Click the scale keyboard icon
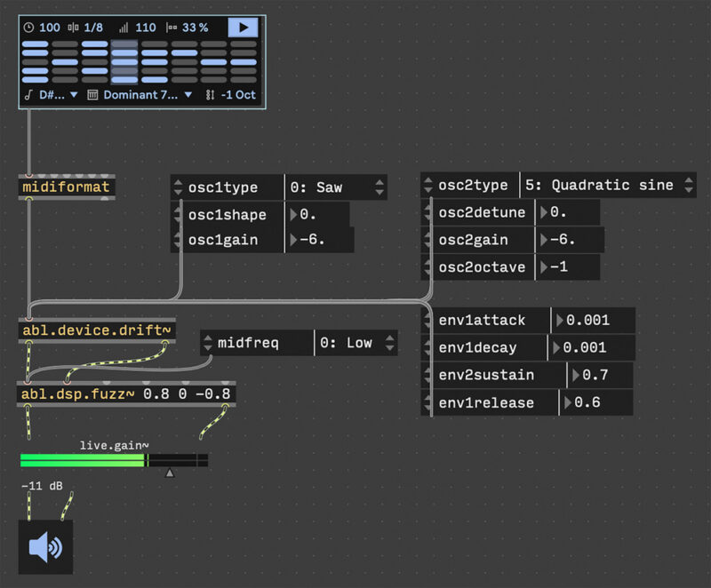Screen dimensions: 711x588 point(92,94)
